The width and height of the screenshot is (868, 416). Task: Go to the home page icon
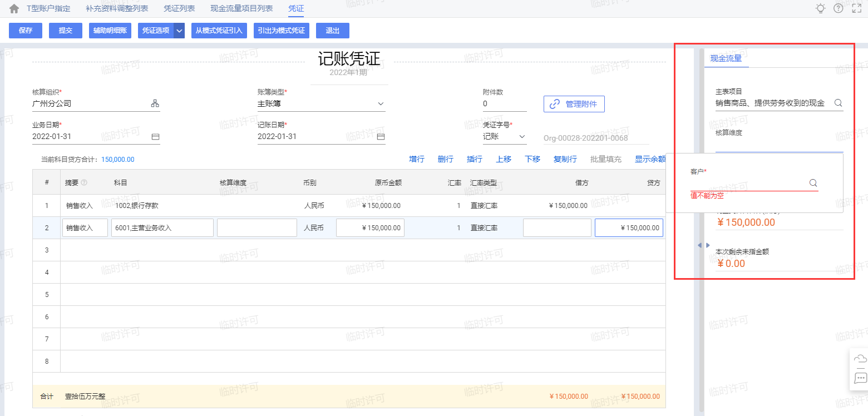point(14,9)
